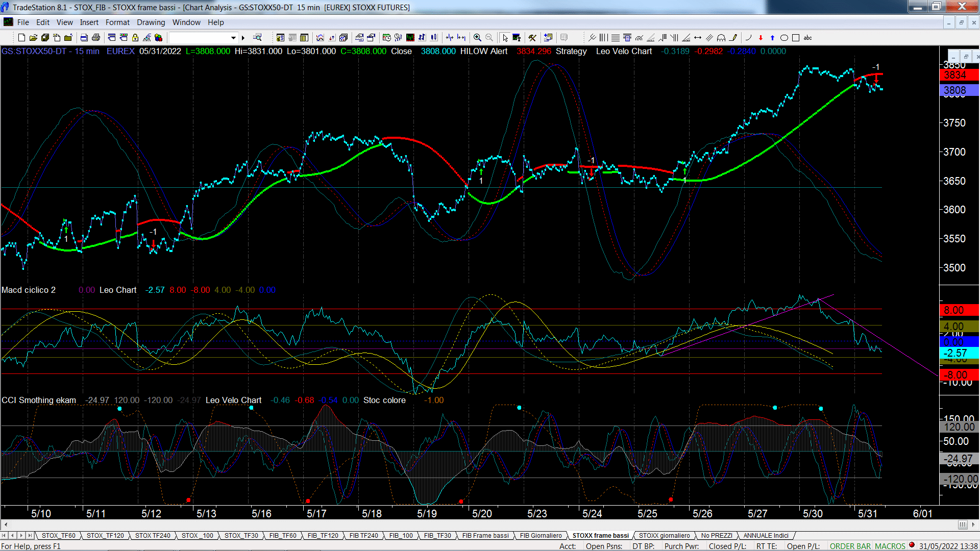Switch to the STOX_TF30 workspace tab
980x551 pixels.
click(241, 536)
